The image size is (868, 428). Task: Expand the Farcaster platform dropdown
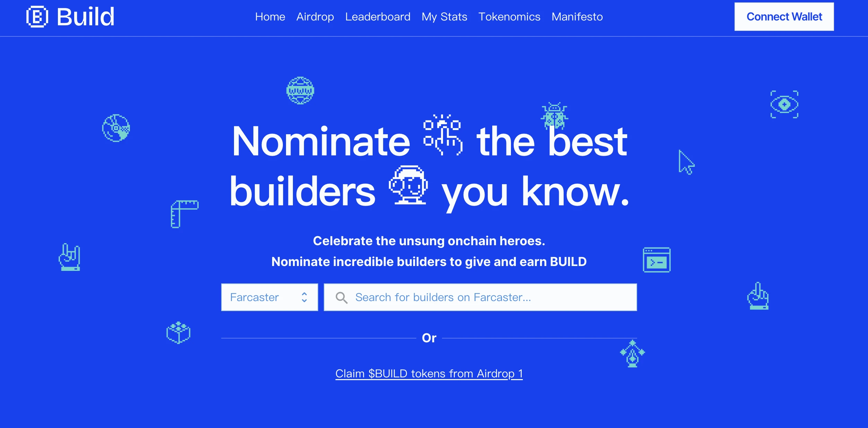point(269,297)
